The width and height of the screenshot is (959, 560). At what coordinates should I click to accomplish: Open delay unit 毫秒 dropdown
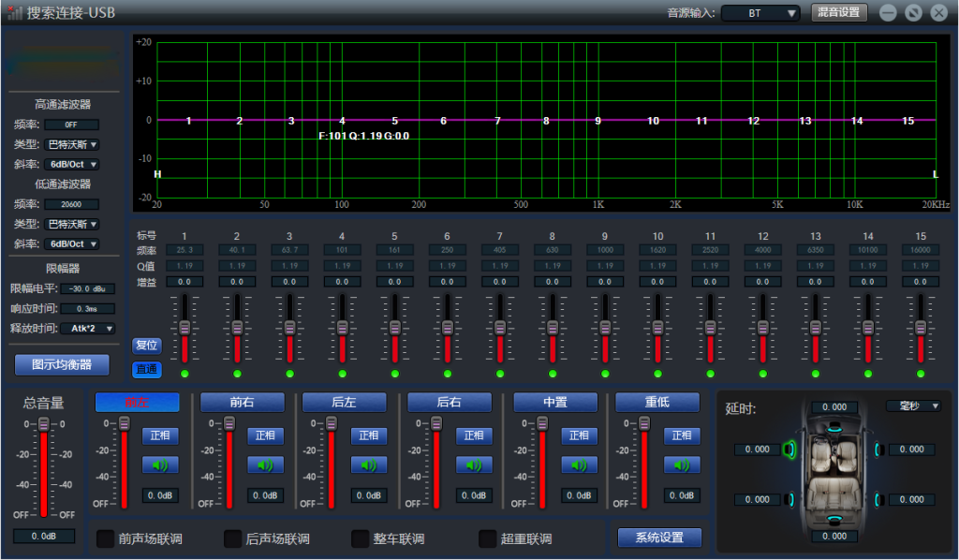click(914, 405)
